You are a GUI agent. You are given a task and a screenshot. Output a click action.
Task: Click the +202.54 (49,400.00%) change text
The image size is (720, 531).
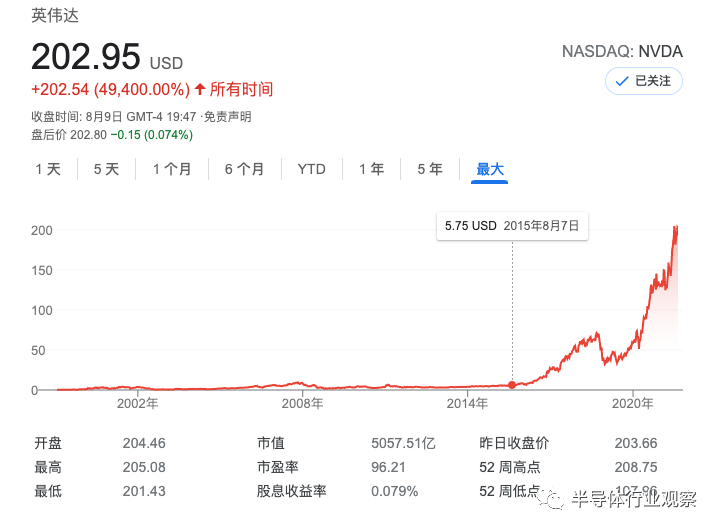click(110, 89)
